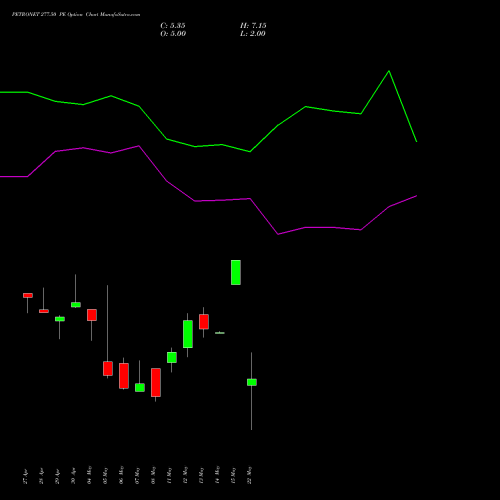Click the "04 May" date label
Image resolution: width=500 pixels, height=500 pixels.
(x=90, y=475)
